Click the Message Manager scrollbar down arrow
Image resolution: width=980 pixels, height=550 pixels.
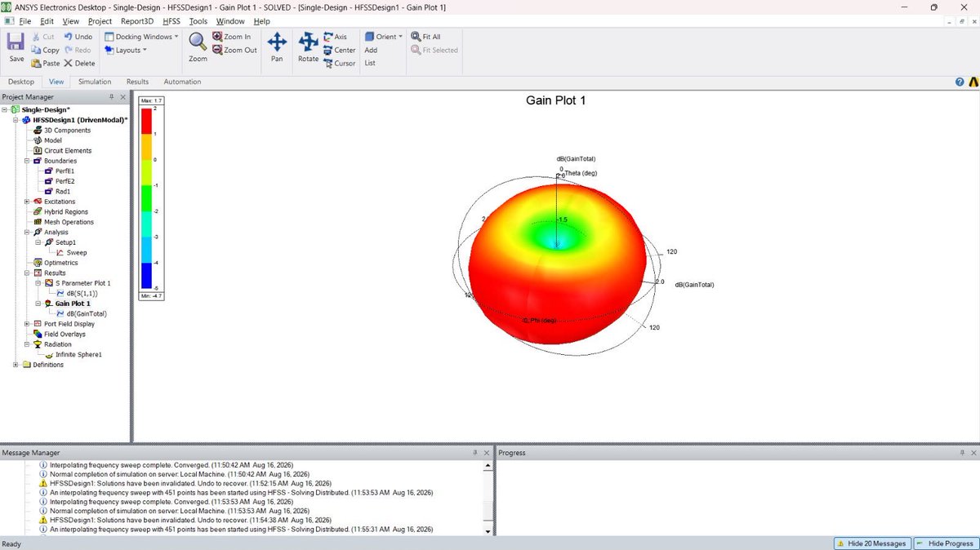pos(489,531)
